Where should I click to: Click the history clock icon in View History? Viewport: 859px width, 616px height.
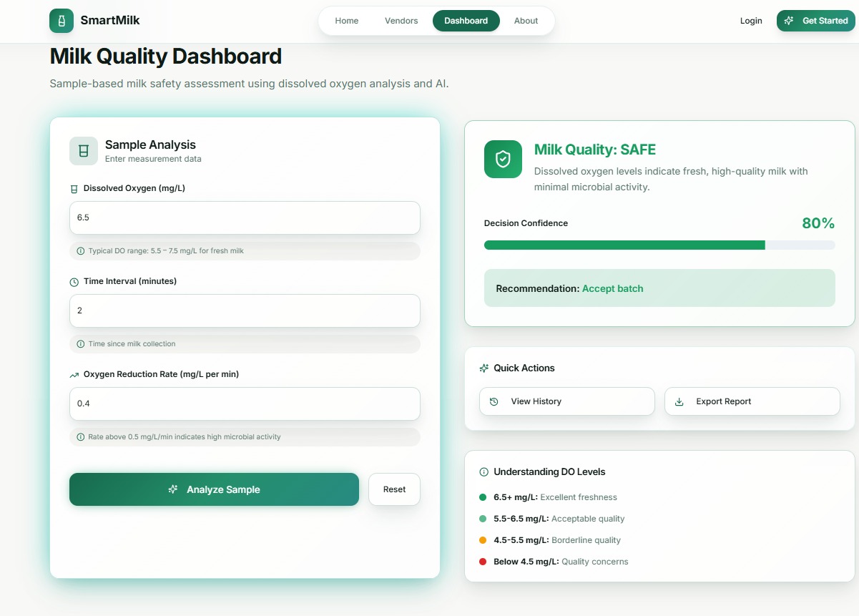(x=494, y=402)
